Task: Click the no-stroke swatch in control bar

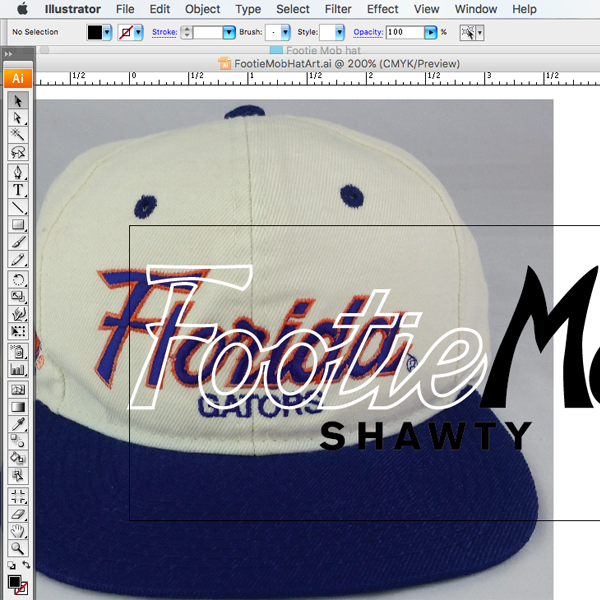Action: (x=126, y=32)
